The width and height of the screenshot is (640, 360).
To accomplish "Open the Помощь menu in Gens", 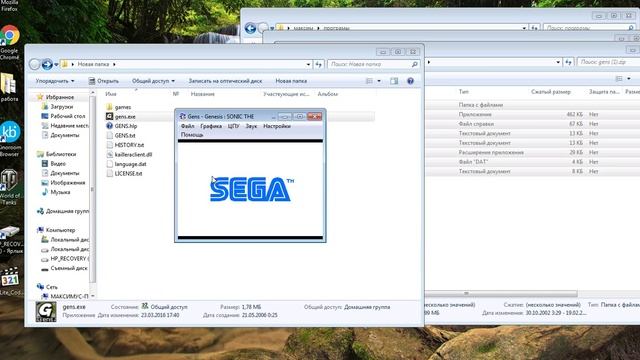I will pos(192,135).
